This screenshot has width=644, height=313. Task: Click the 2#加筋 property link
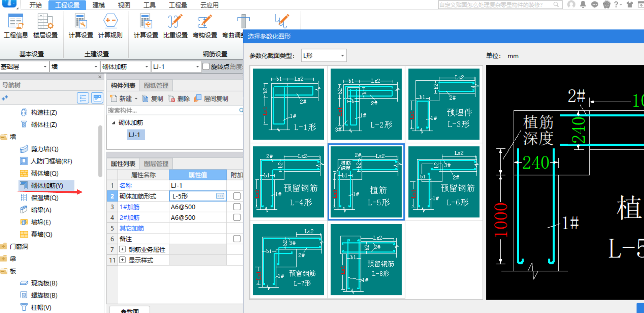(129, 218)
